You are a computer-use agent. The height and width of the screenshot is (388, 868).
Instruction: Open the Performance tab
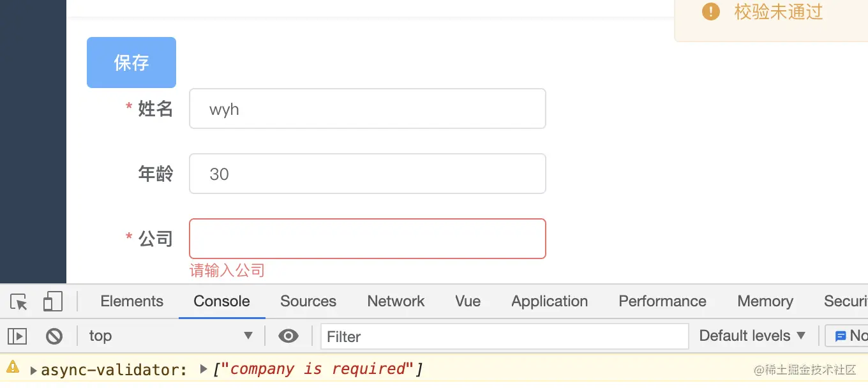(662, 301)
